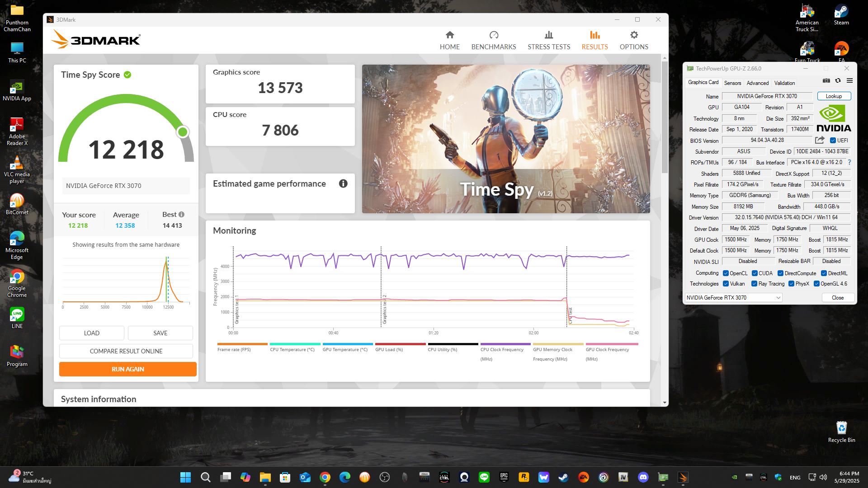This screenshot has width=868, height=488.
Task: Toggle the PhysX checkbox in GPU-Z
Action: click(x=791, y=284)
